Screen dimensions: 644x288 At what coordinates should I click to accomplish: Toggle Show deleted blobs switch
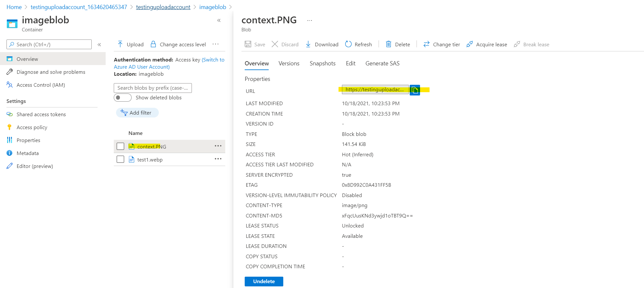click(x=123, y=97)
